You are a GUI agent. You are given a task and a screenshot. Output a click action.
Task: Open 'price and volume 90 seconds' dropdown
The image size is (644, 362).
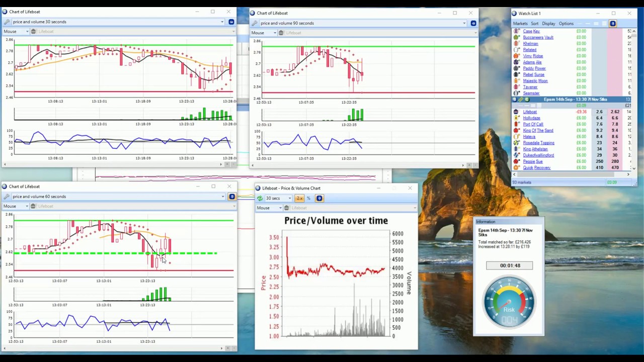[363, 23]
